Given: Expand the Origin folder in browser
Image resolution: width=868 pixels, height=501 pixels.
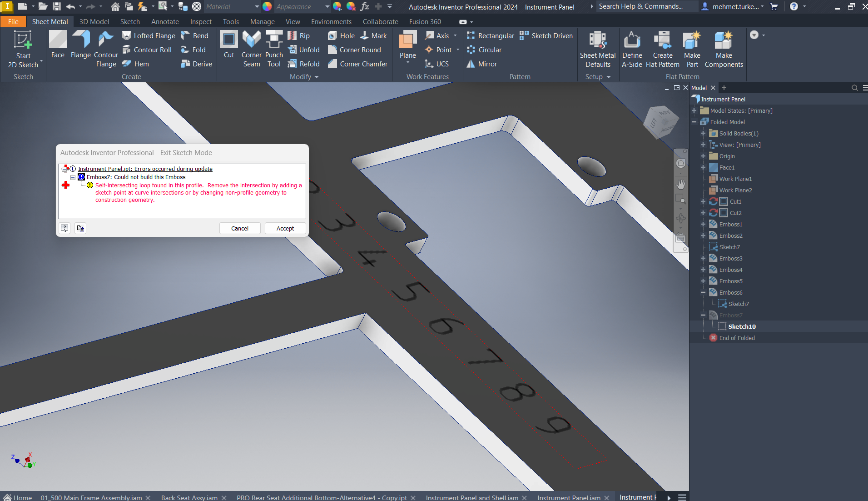Looking at the screenshot, I should point(703,156).
